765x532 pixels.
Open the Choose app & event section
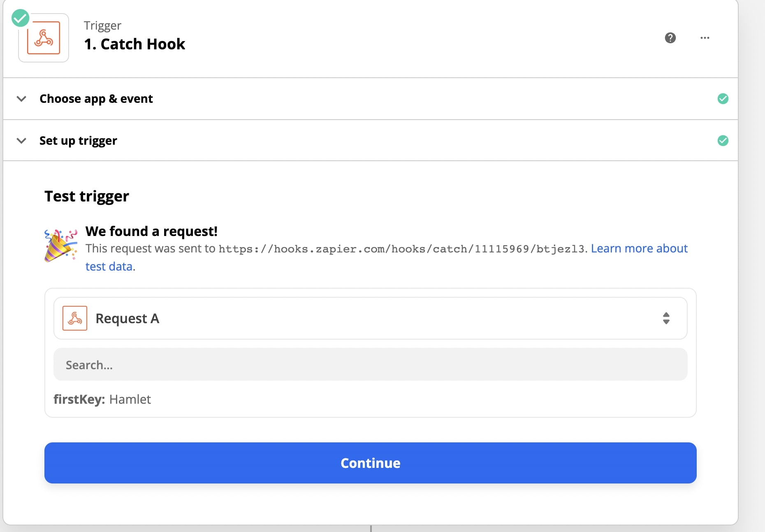[370, 99]
